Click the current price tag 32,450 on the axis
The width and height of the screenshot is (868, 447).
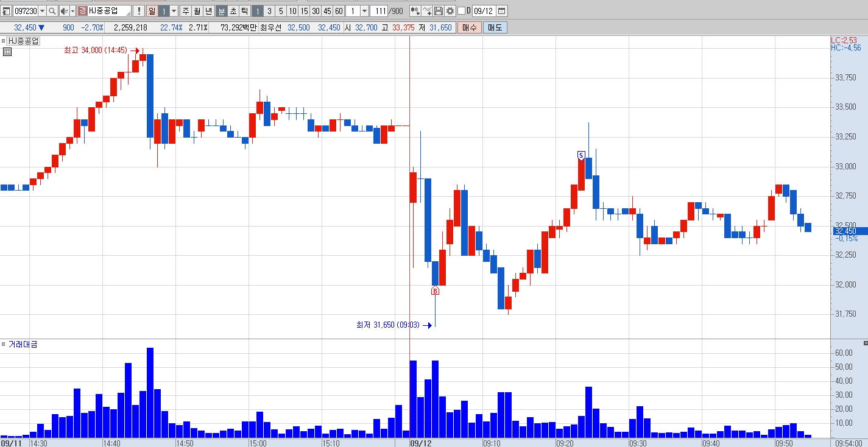(x=849, y=231)
